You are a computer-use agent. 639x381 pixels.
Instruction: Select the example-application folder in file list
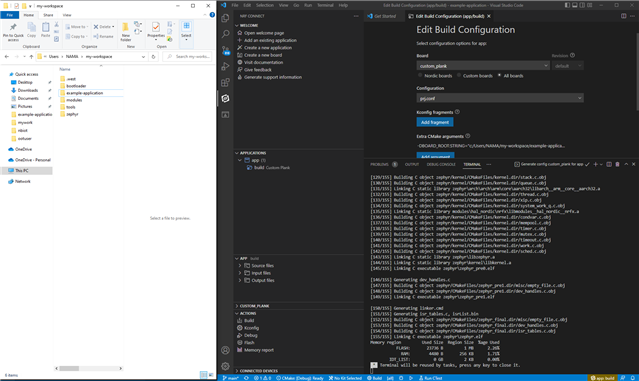pyautogui.click(x=84, y=93)
